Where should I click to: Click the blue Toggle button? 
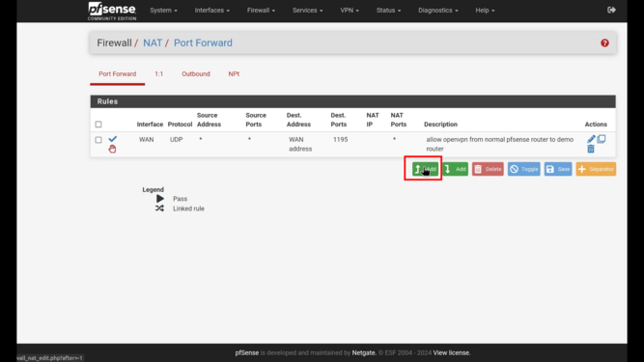click(523, 169)
